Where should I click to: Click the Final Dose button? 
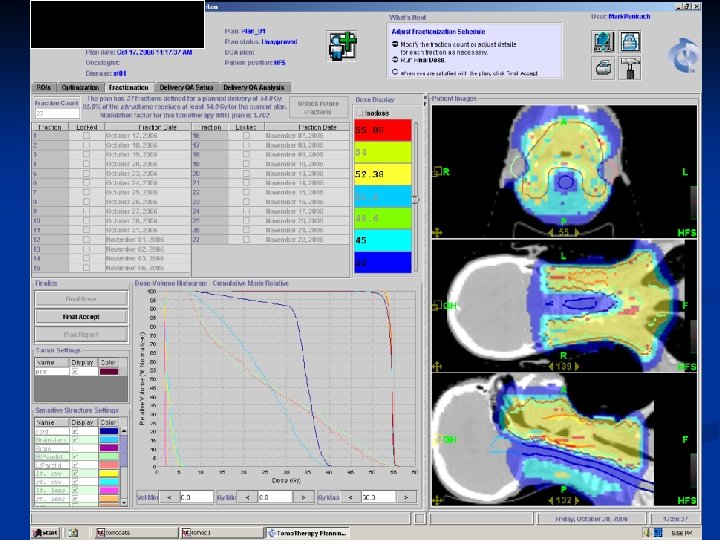point(81,299)
